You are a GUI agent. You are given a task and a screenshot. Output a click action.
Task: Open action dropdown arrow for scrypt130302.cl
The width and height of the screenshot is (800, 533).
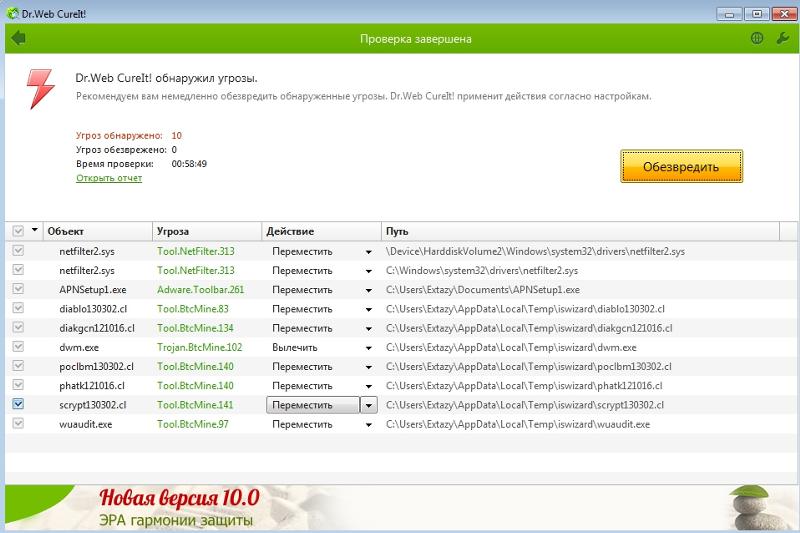368,405
